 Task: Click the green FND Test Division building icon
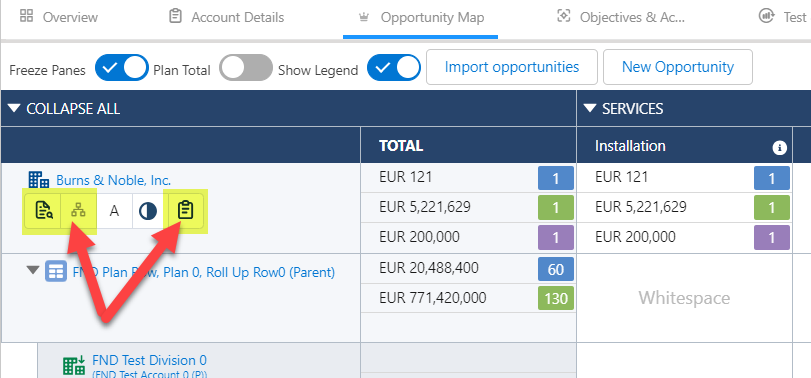(74, 365)
